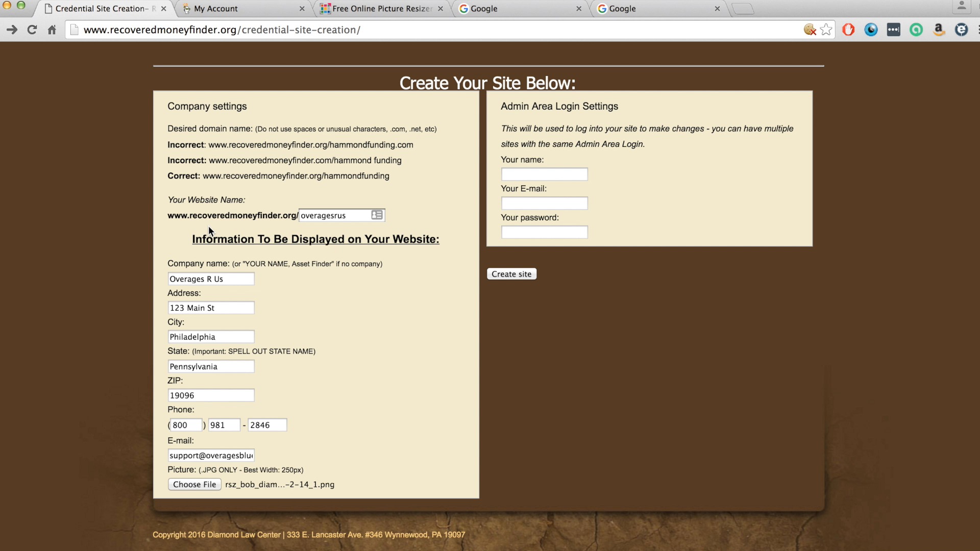The width and height of the screenshot is (980, 551).
Task: Click the browser forward arrow
Action: click(x=12, y=30)
